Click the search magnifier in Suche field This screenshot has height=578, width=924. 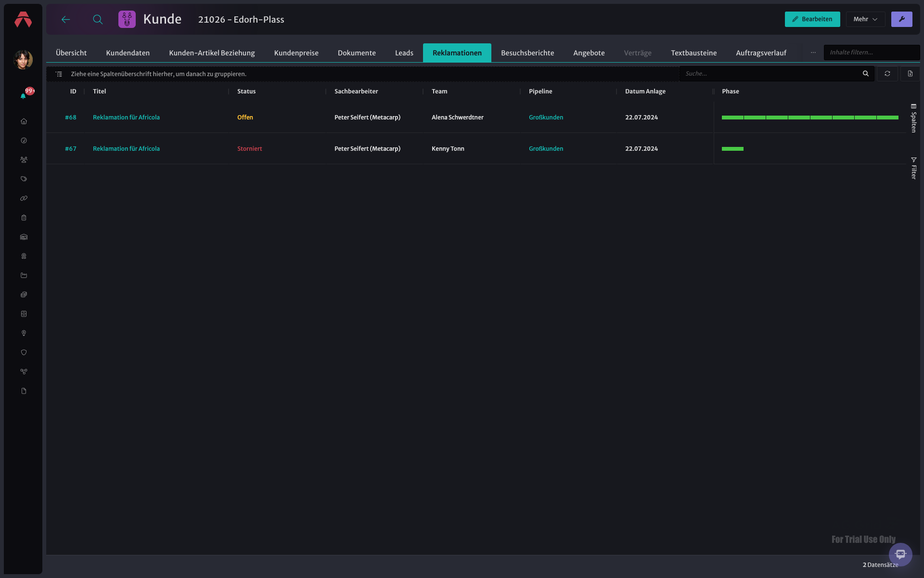[x=865, y=74]
